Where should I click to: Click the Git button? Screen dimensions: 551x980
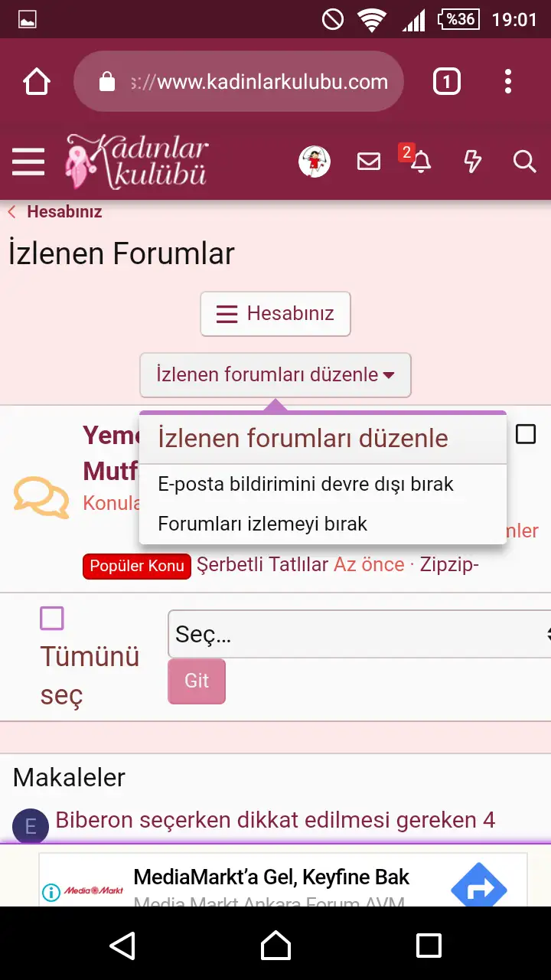(197, 681)
